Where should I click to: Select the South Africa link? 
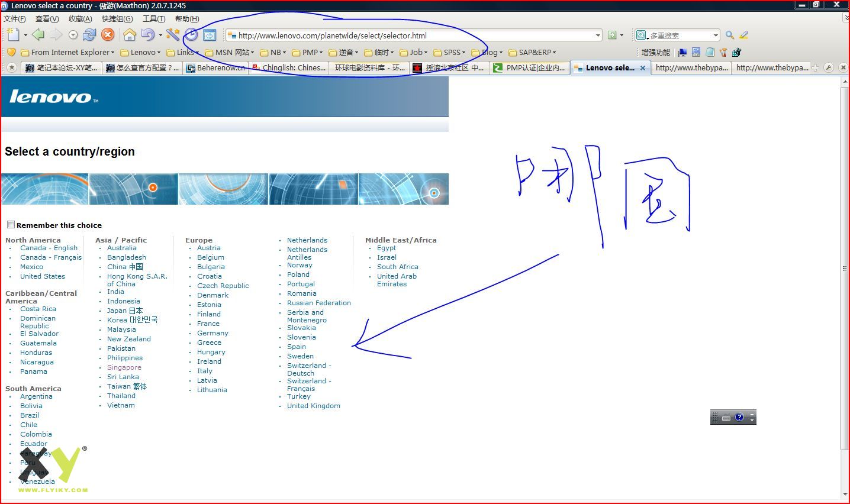tap(398, 267)
